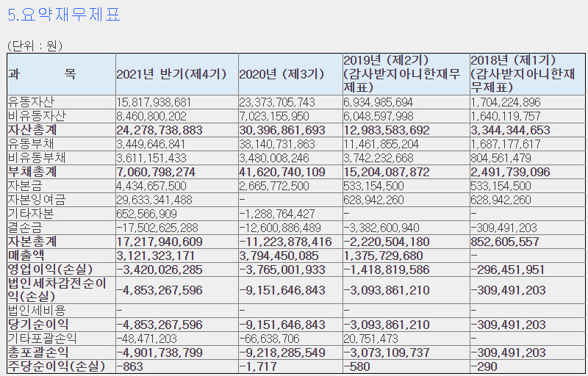The height and width of the screenshot is (376, 588).
Task: Click the value -12,600,886,489
Action: (280, 228)
